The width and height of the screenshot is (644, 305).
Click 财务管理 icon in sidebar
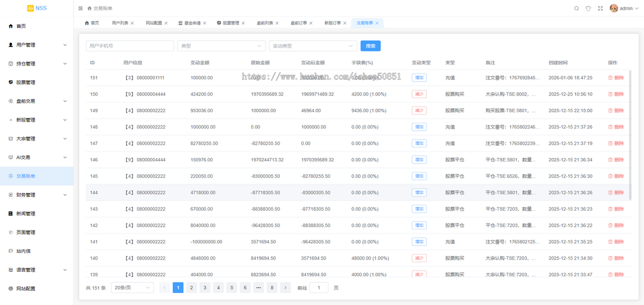tap(11, 195)
